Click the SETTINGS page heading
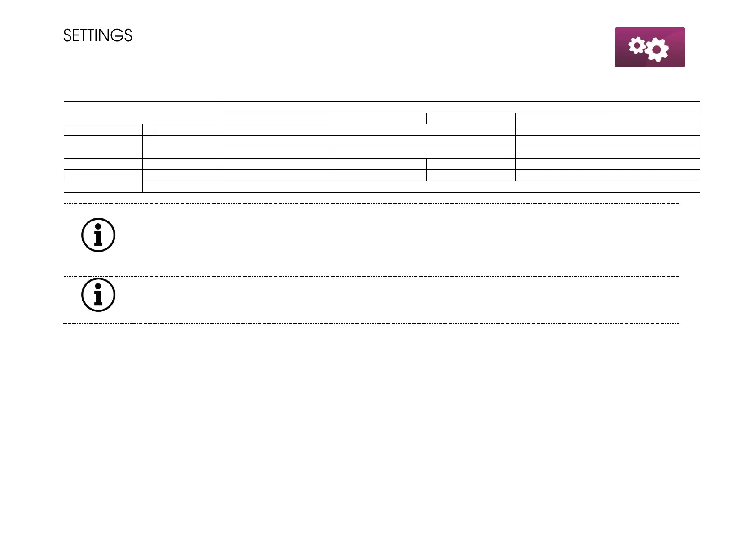Viewport: 756px width, 535px height. (x=98, y=36)
